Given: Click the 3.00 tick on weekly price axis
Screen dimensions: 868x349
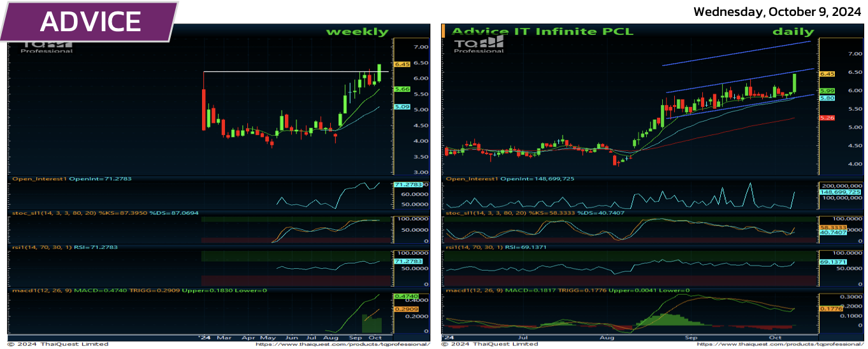Looking at the screenshot, I should (420, 172).
